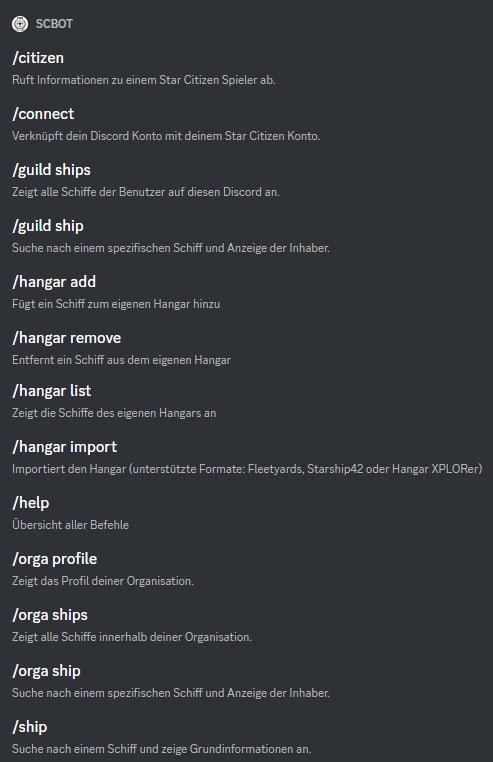Select the /help command
Viewport: 493px width, 762px height.
click(31, 502)
